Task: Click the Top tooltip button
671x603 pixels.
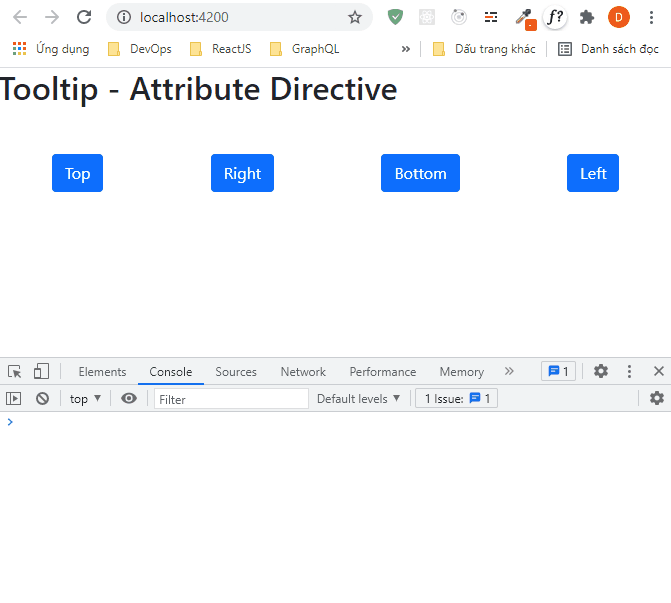Action: click(77, 173)
